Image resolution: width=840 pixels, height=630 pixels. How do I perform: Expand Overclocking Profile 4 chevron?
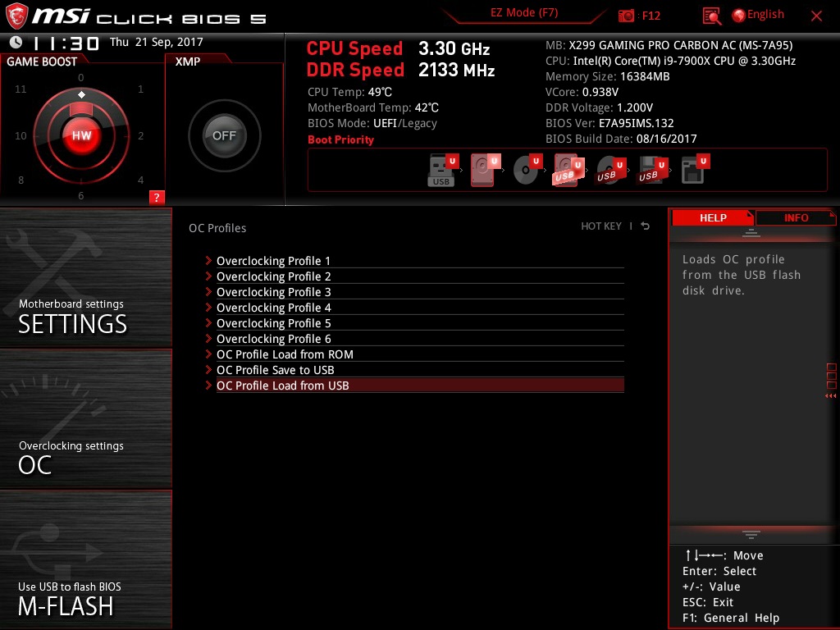click(x=208, y=307)
